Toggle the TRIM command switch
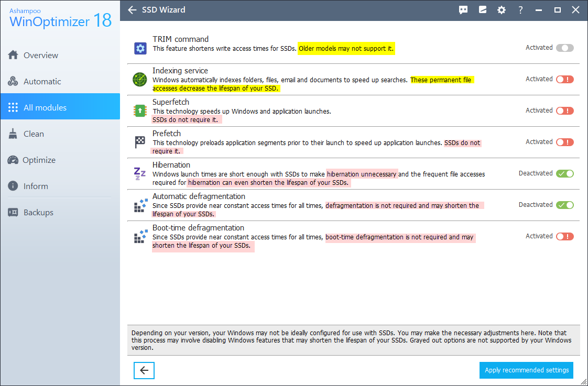Screen dimensions: 588x386 tap(565, 48)
